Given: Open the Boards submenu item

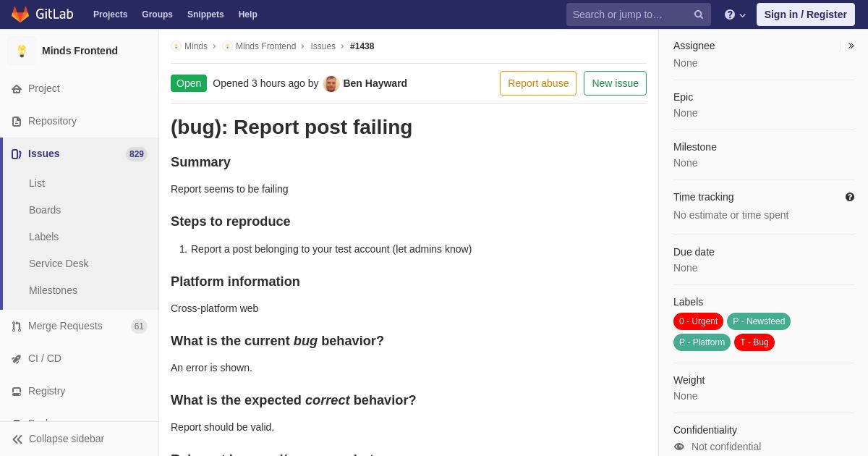Looking at the screenshot, I should click(45, 210).
